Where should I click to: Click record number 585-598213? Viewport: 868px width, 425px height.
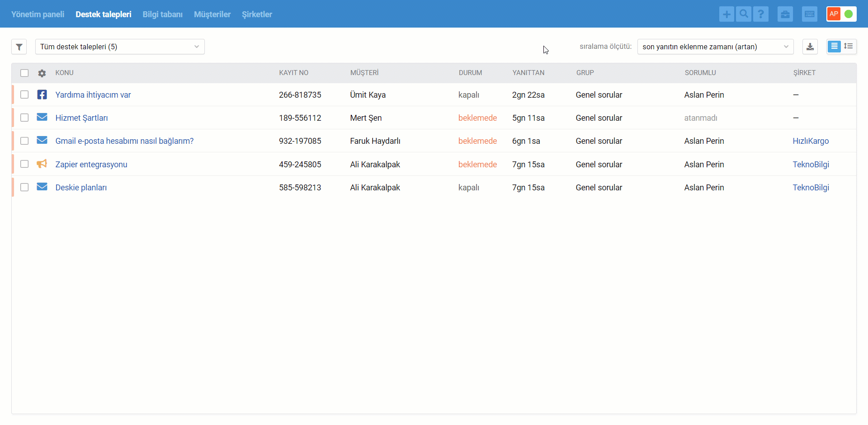coord(300,188)
